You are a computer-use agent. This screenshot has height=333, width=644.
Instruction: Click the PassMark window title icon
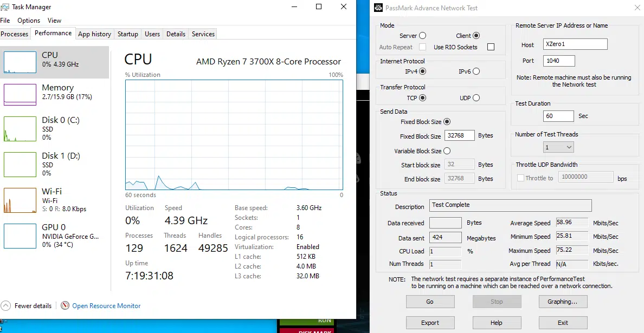(x=379, y=8)
